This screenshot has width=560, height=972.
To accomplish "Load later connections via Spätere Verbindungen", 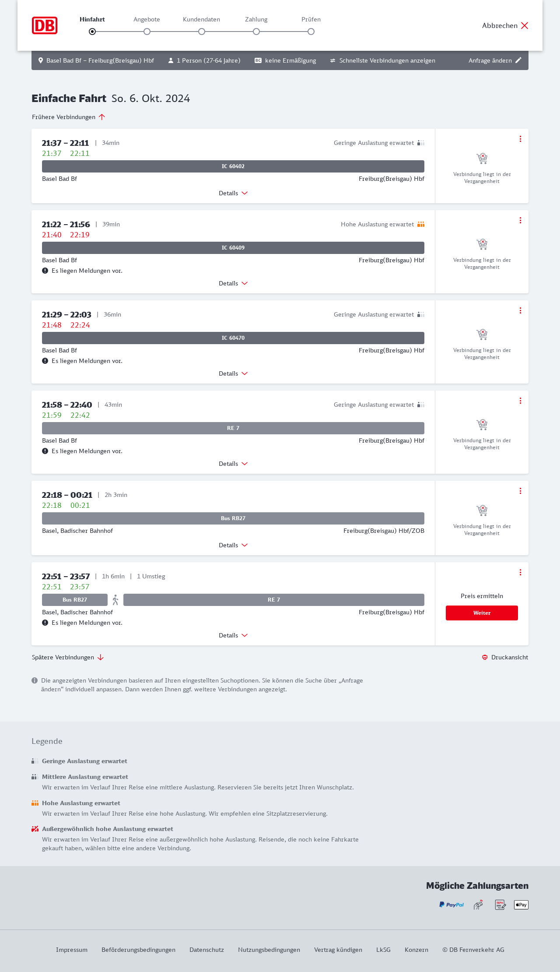I will 67,657.
